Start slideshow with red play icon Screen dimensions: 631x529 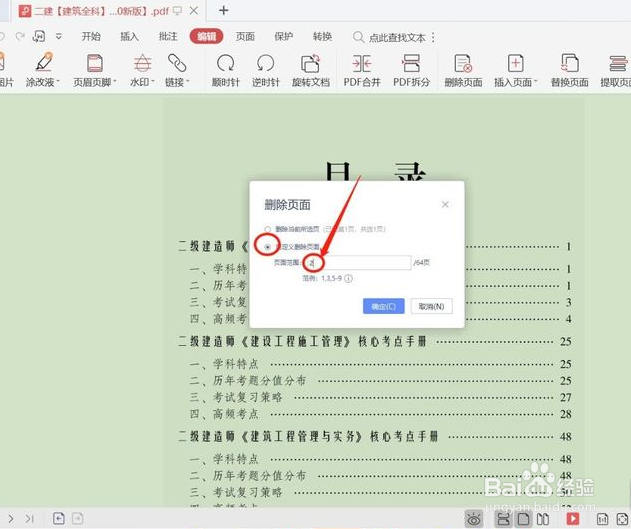(572, 519)
